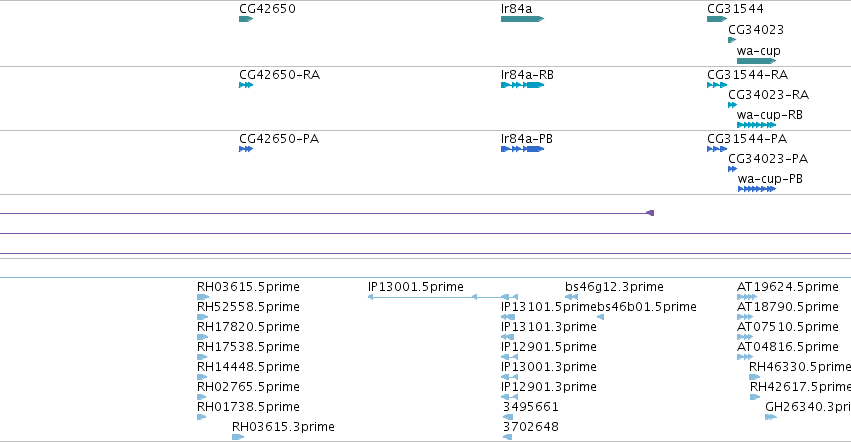Click the RH52558.5prime EST label
Image resolution: width=851 pixels, height=442 pixels.
click(x=248, y=307)
